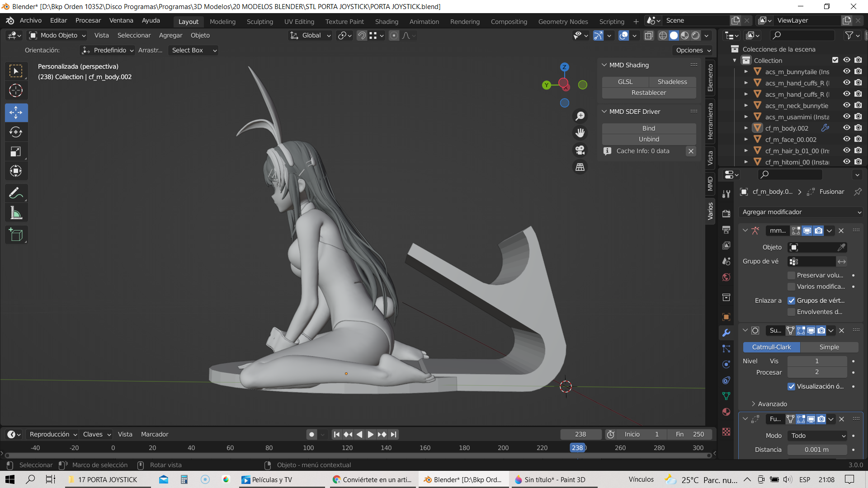Screen dimensions: 868x488
Task: Open Blender in the Windows taskbar
Action: 464,479
